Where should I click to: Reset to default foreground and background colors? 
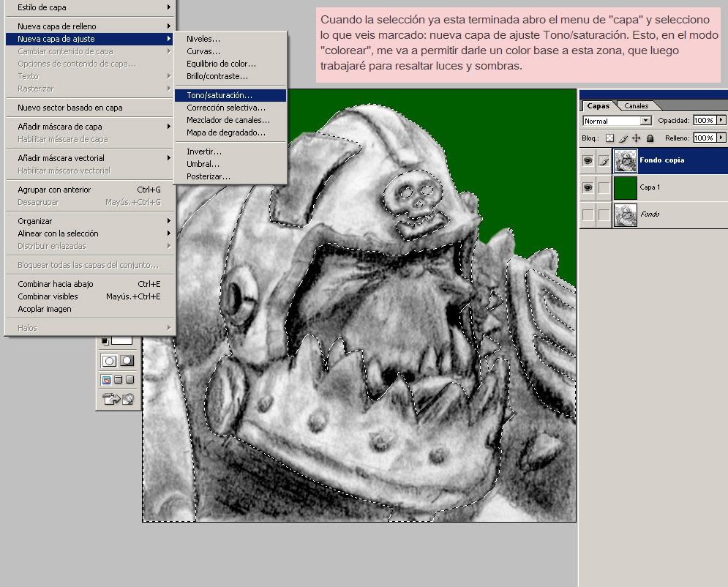(105, 341)
